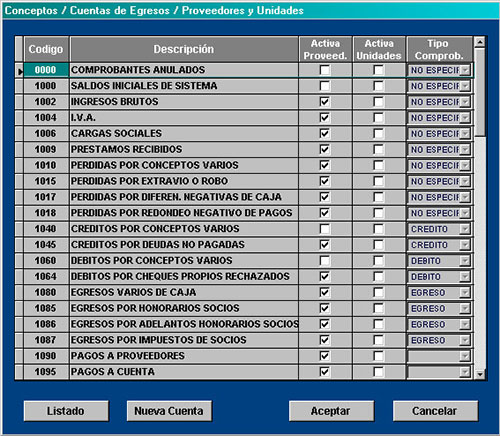Expand the CREDITO dropdown for code 1045
Image resolution: width=500 pixels, height=436 pixels.
tap(465, 245)
